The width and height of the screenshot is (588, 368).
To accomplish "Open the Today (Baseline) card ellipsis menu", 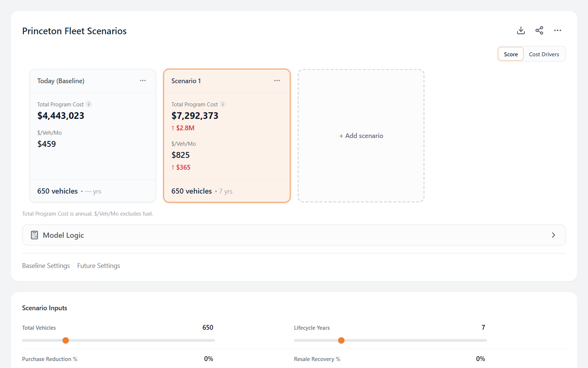I will pos(143,81).
